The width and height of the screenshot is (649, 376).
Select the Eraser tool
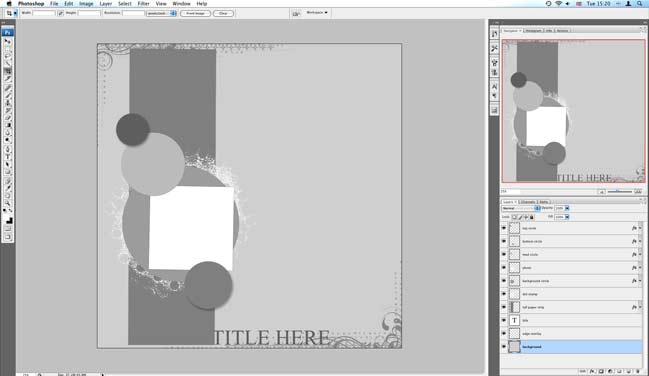pyautogui.click(x=7, y=118)
